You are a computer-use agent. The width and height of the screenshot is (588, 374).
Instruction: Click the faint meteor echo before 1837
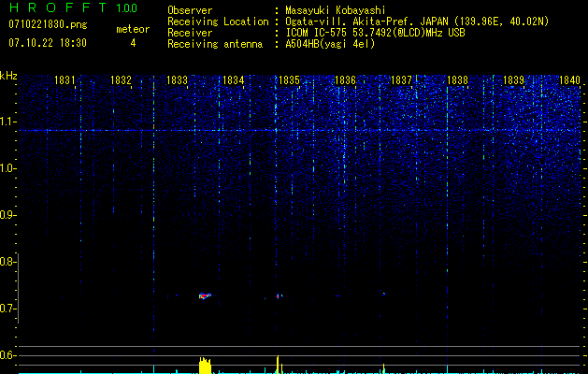pos(383,294)
